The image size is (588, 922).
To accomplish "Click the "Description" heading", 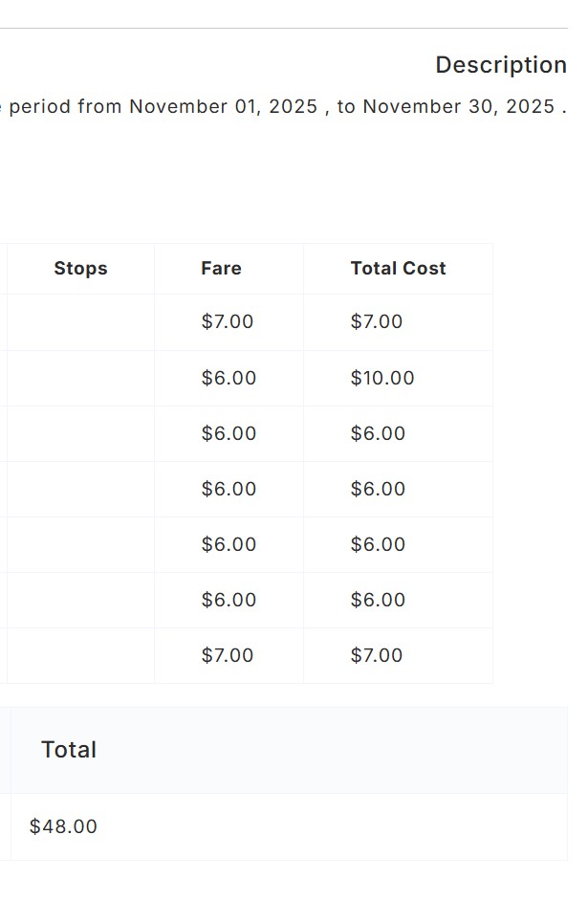I will pyautogui.click(x=500, y=65).
